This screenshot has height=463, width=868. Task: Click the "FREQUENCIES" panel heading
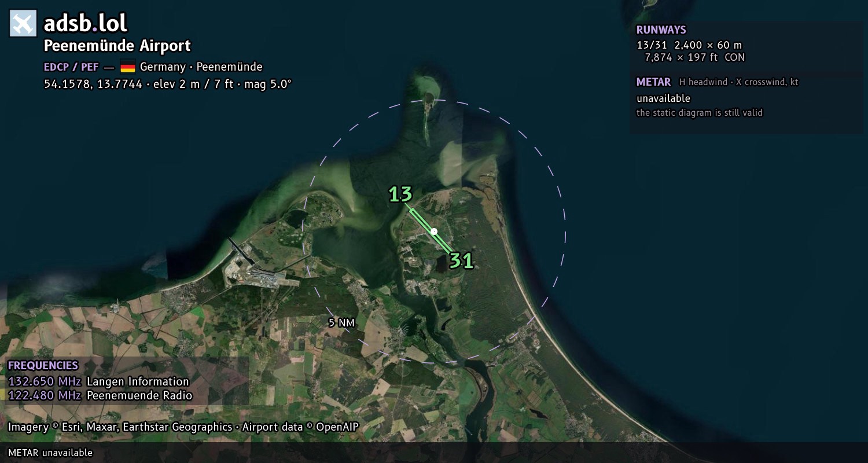[43, 366]
